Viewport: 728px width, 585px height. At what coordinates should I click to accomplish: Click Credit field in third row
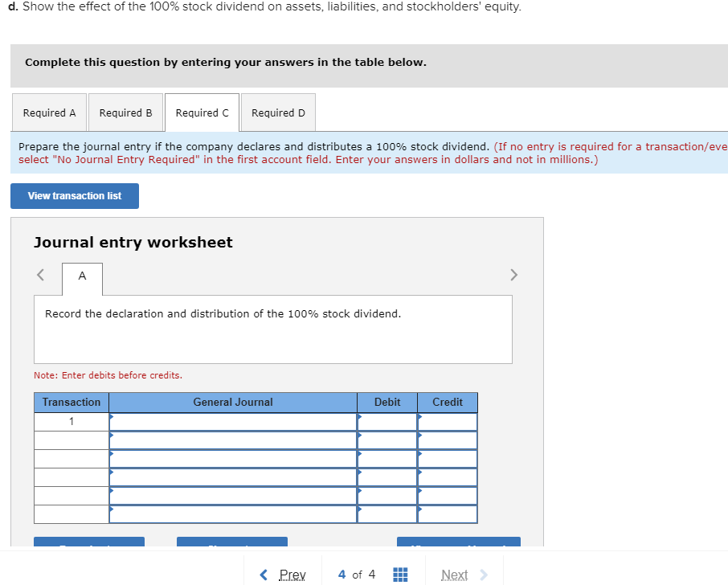click(448, 459)
